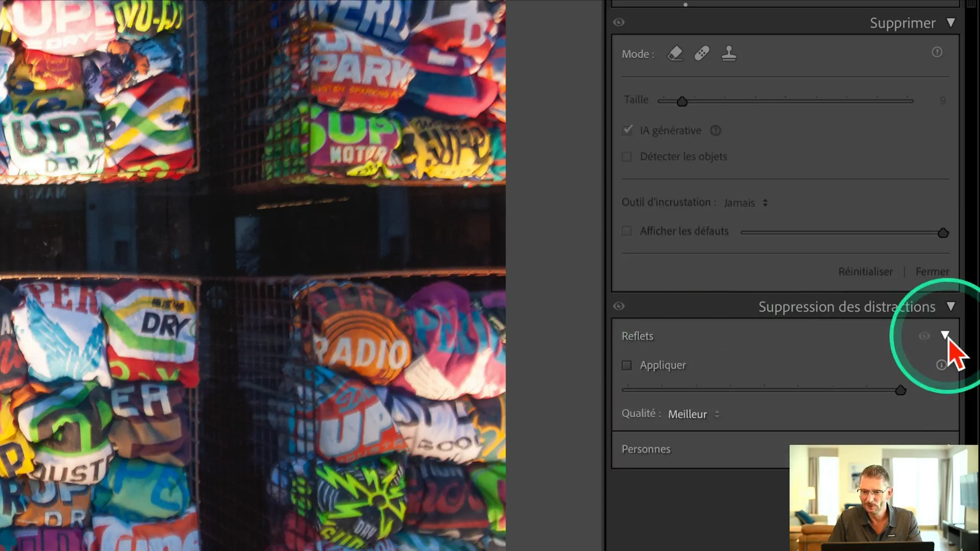
Task: Open the info icon beside IA générative
Action: 716,131
